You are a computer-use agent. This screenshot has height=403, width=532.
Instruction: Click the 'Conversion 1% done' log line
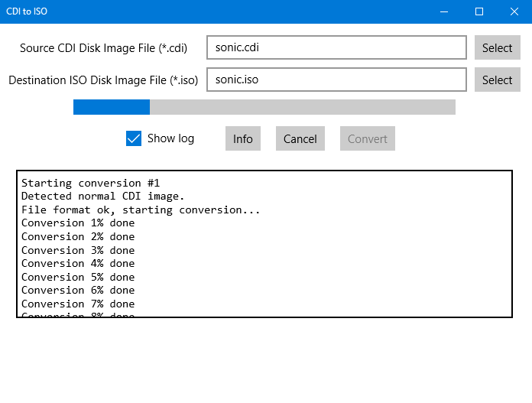78,223
